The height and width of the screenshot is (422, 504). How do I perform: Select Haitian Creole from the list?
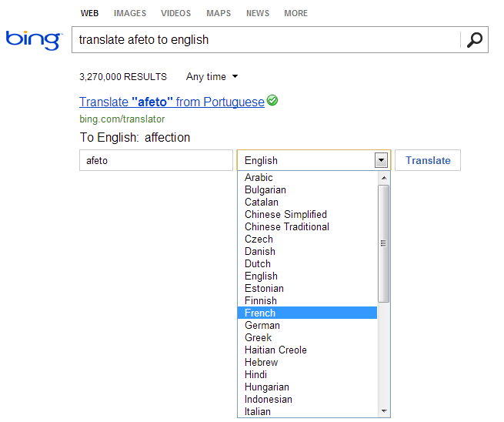pos(307,350)
